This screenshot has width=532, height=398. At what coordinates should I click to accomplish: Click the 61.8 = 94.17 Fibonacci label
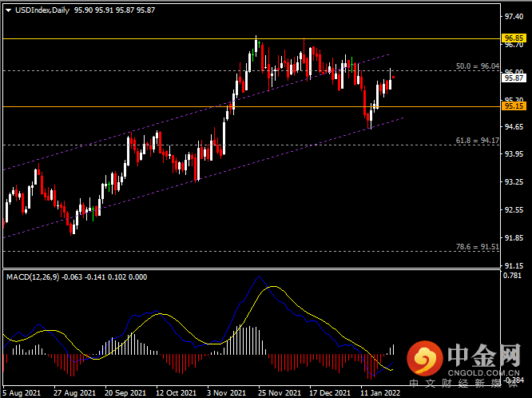pos(478,140)
